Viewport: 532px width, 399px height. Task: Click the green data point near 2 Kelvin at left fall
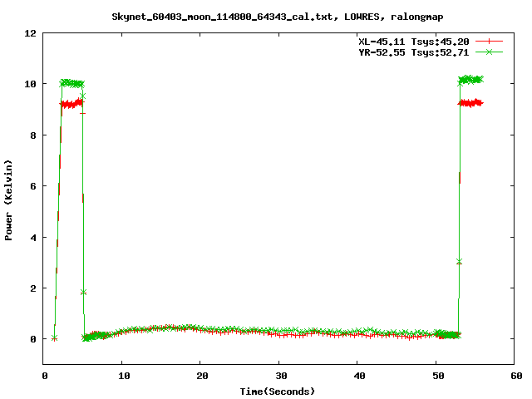[83, 292]
